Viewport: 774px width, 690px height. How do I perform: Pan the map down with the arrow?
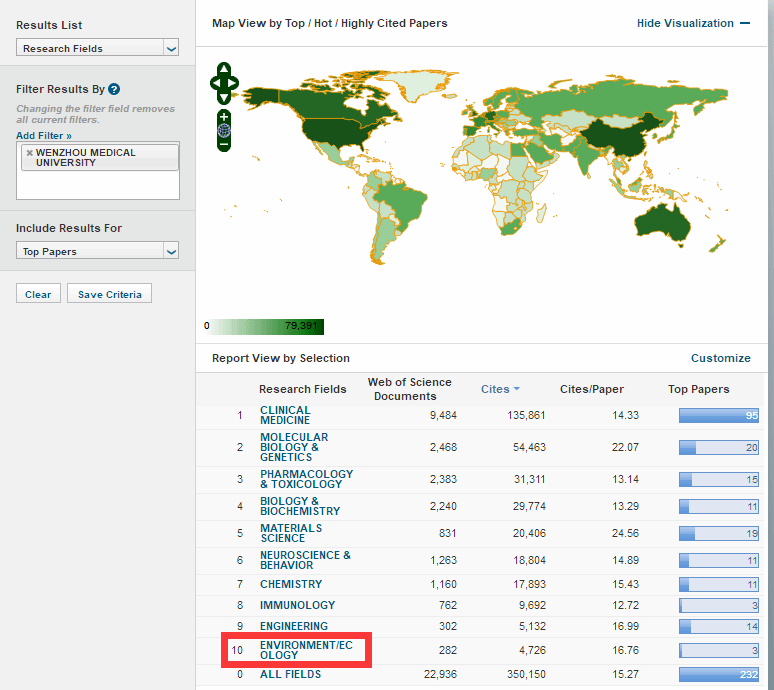pyautogui.click(x=224, y=97)
